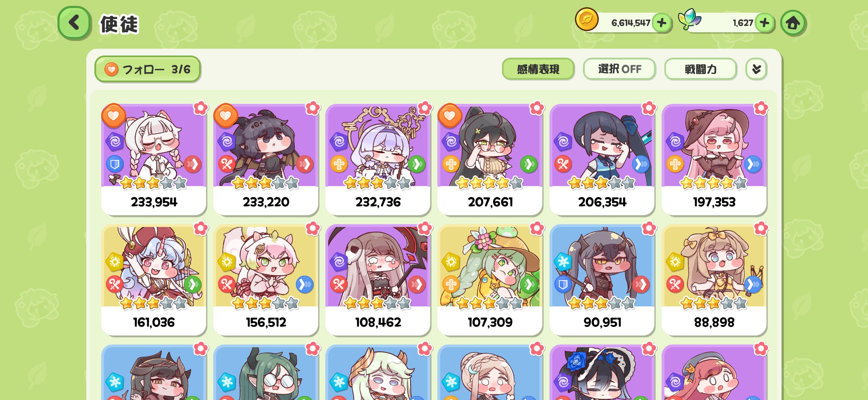This screenshot has width=868, height=400.
Task: Choose the 90,951 blue ice apostle card
Action: (x=602, y=280)
